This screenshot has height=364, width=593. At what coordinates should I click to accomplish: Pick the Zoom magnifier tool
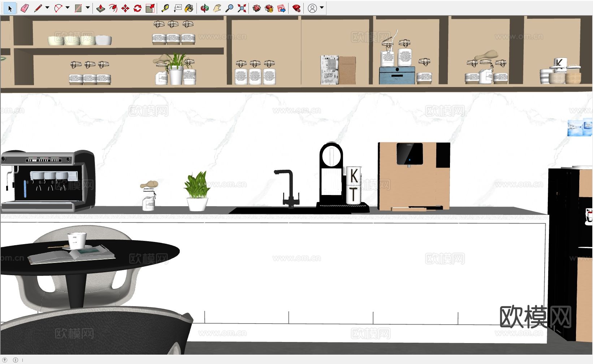coord(229,8)
